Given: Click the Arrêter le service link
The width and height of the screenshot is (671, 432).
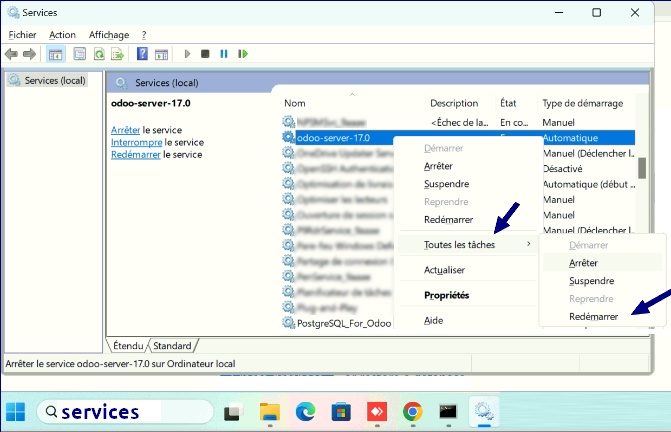Looking at the screenshot, I should [125, 130].
